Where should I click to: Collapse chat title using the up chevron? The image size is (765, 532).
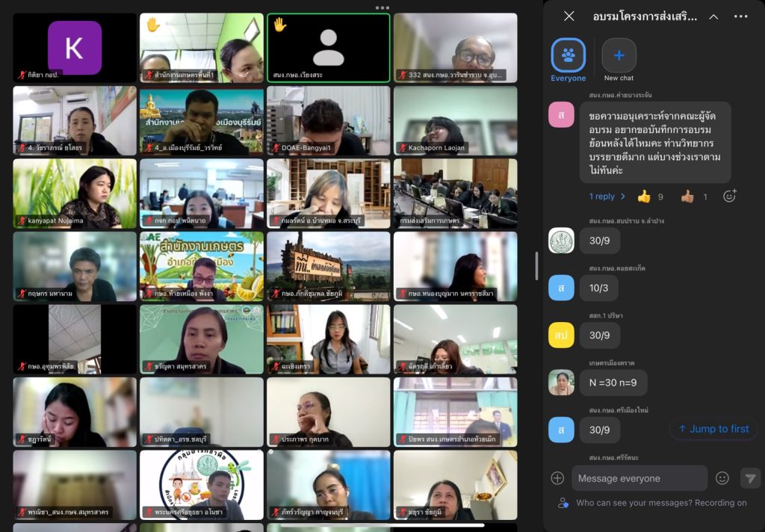[713, 16]
